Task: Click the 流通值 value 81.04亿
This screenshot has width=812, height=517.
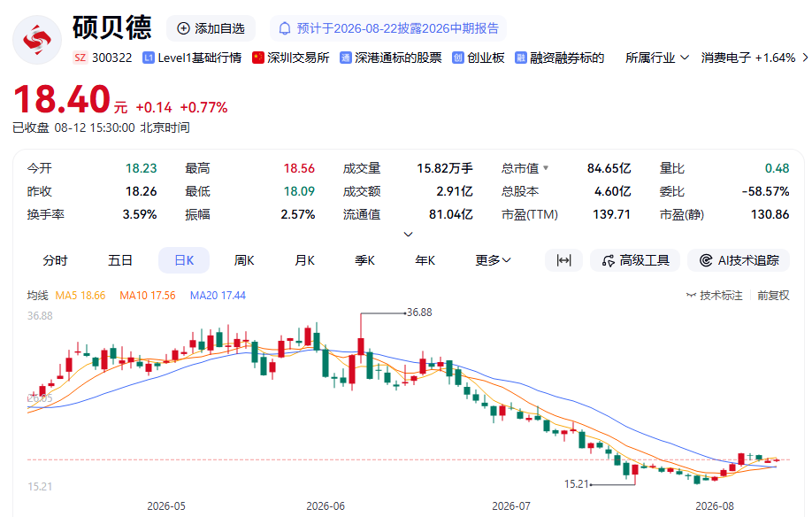Action: tap(450, 214)
